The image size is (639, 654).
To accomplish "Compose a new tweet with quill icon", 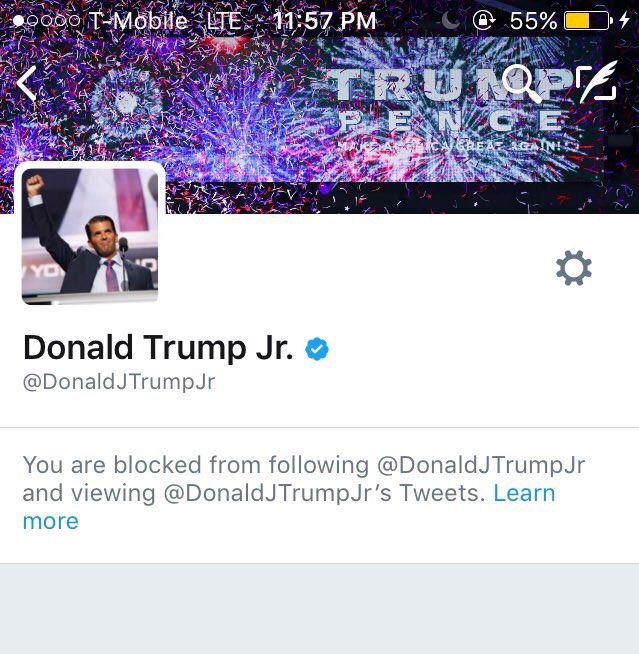I will (x=596, y=81).
